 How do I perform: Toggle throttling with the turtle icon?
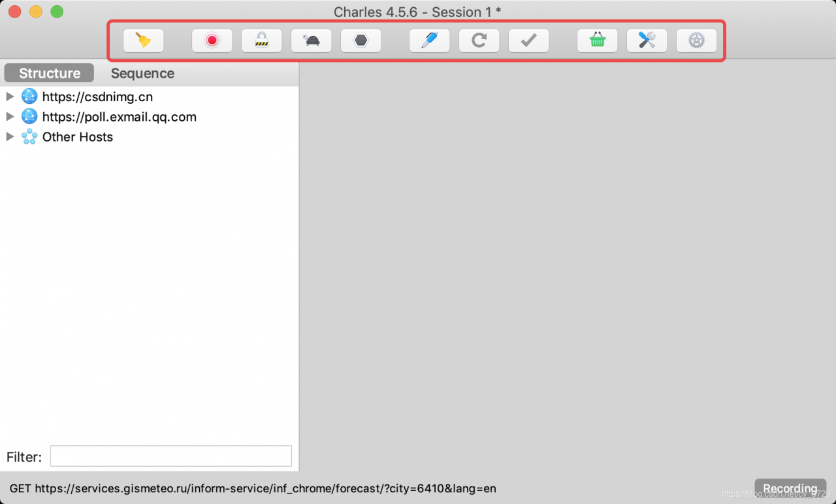coord(311,40)
